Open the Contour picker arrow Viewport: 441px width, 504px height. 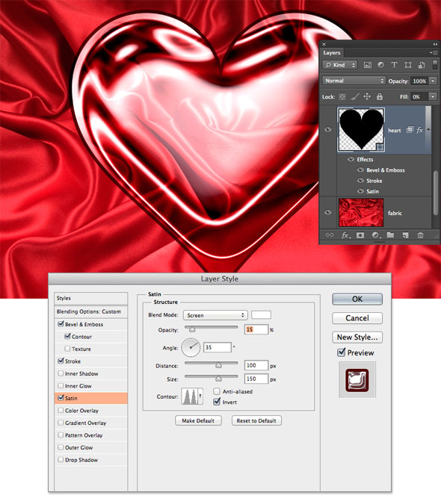200,396
